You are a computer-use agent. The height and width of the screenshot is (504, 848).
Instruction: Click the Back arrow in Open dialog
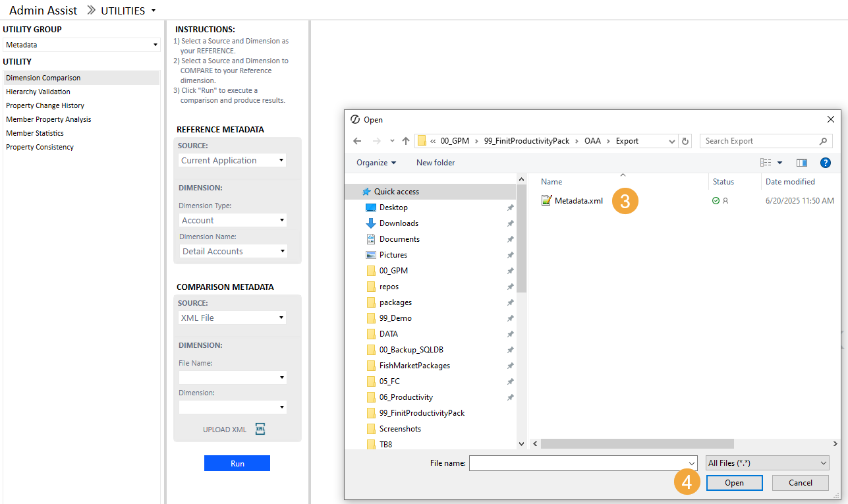point(357,141)
